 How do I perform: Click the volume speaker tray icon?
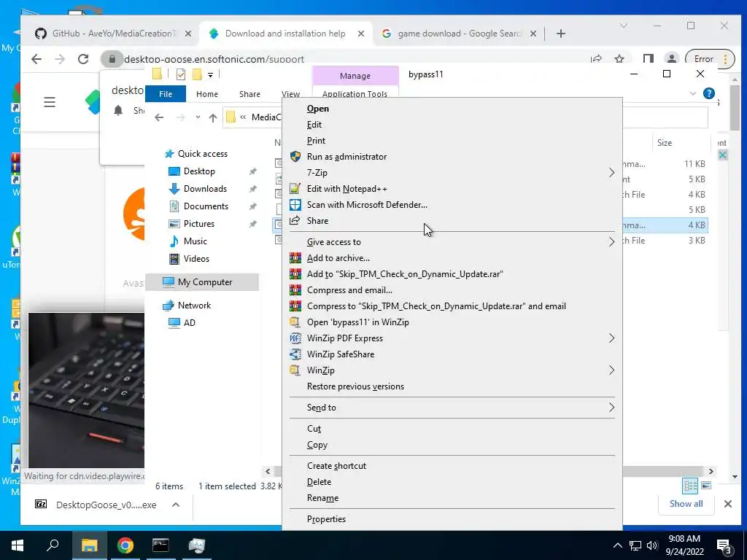tap(652, 545)
